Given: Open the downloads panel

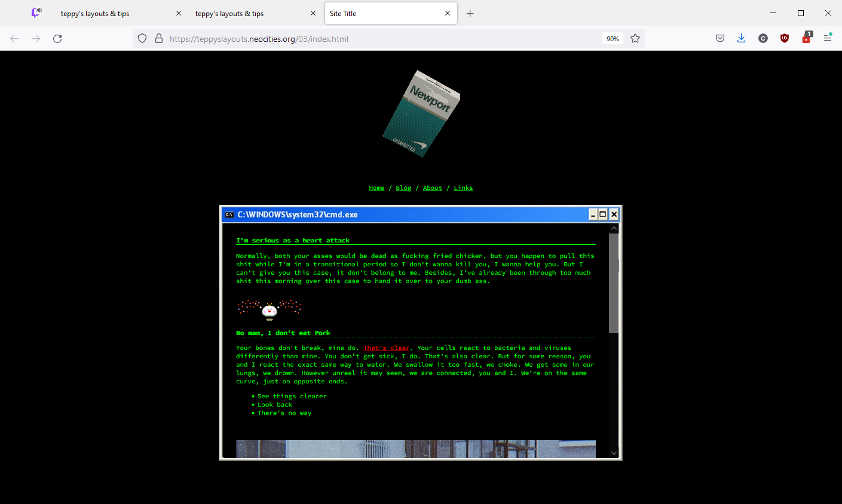Looking at the screenshot, I should pos(742,38).
